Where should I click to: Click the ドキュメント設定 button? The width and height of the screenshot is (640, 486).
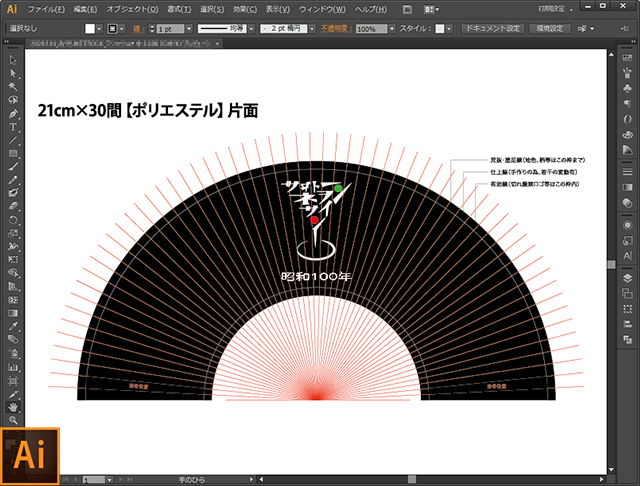click(492, 30)
